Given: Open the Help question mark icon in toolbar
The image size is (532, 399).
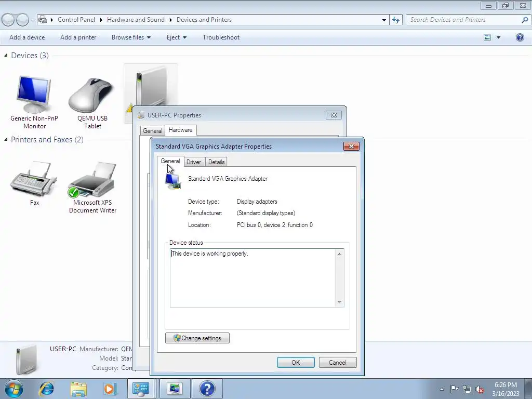Looking at the screenshot, I should (520, 37).
